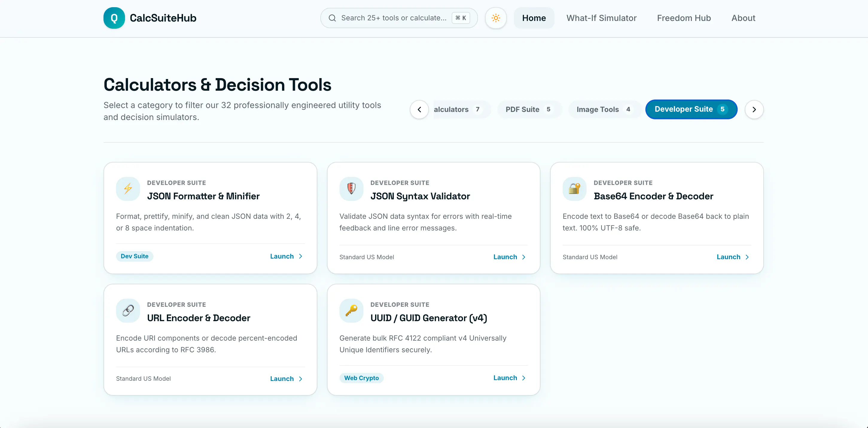Click the padlock Base64 Encoder icon
Screen dimensions: 868x428
coord(575,189)
